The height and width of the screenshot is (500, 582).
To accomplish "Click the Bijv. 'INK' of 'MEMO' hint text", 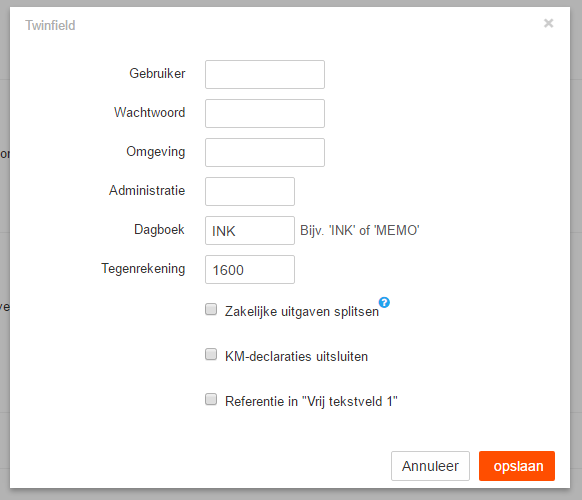I will [360, 231].
